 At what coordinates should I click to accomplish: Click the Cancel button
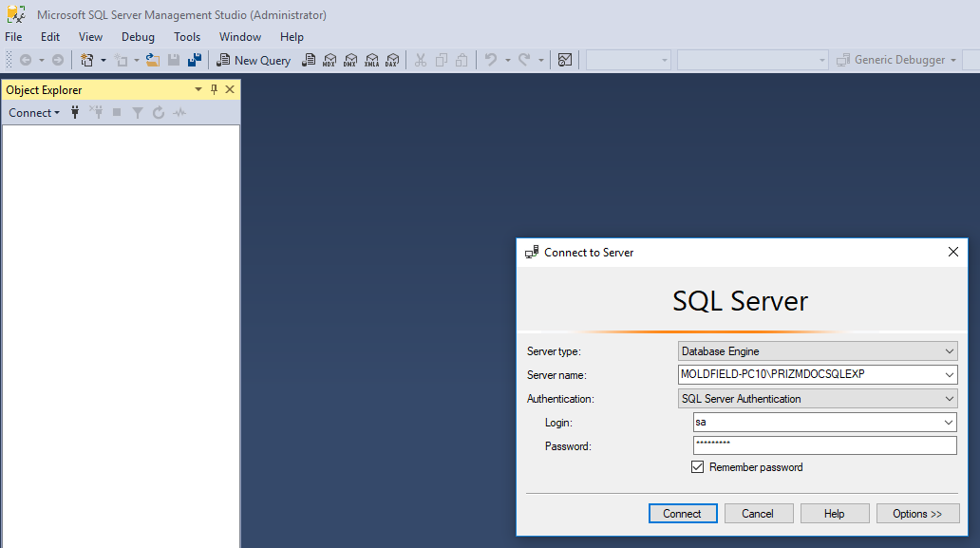click(x=759, y=514)
